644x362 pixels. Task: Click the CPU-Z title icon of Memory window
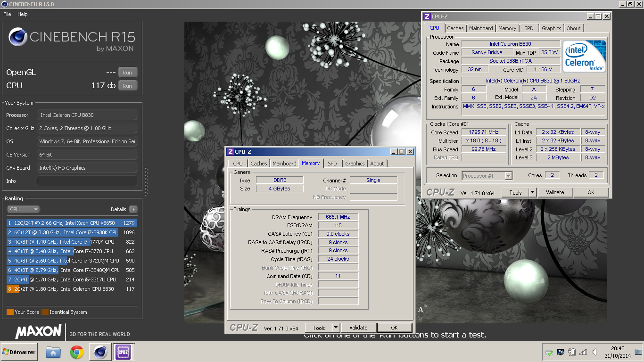231,152
